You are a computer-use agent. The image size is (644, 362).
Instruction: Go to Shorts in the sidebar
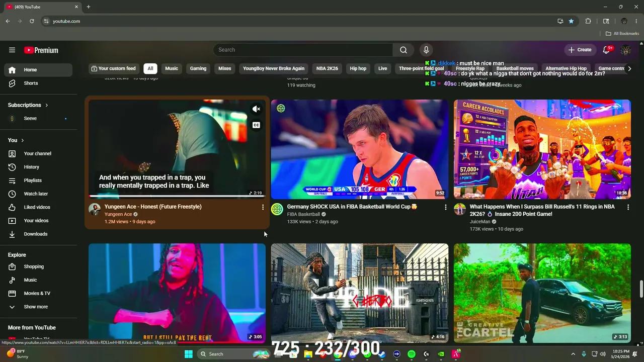[x=38, y=83]
